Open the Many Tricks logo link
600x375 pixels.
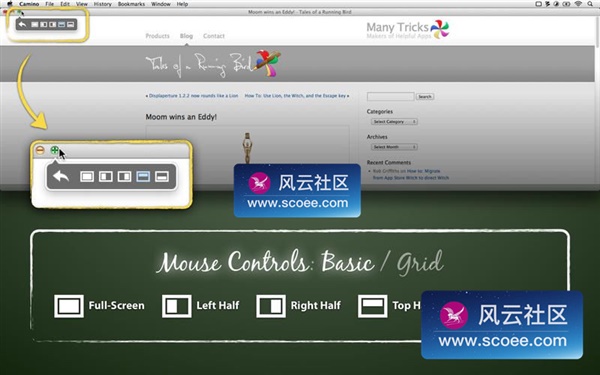point(408,29)
